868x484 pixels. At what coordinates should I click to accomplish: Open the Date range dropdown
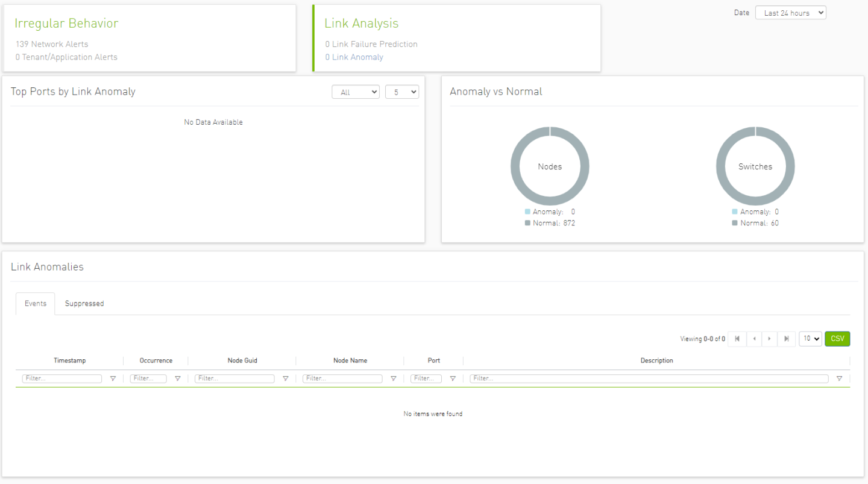click(790, 13)
